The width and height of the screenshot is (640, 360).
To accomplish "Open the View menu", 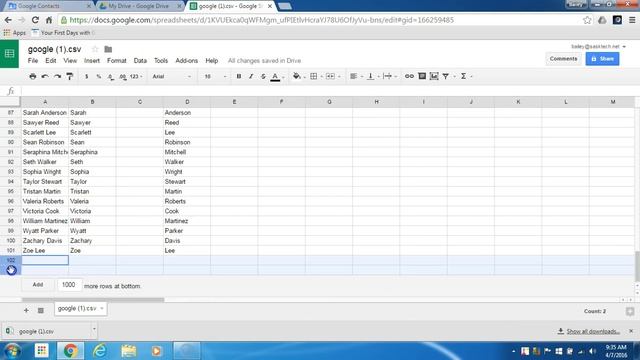I will (x=70, y=60).
